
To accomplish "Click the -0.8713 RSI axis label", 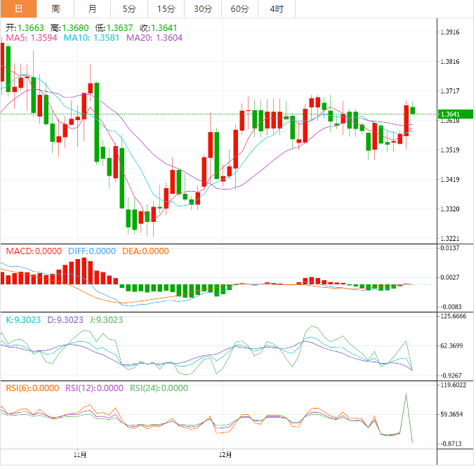I will tap(451, 444).
